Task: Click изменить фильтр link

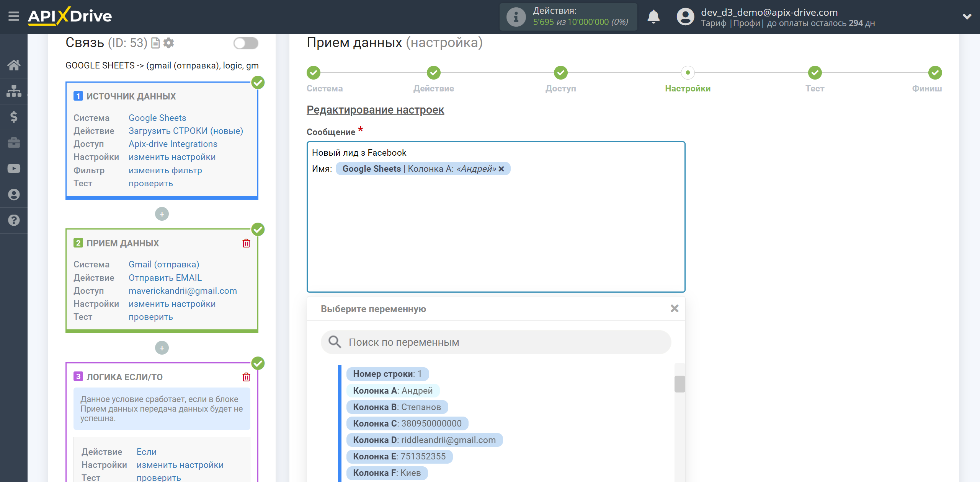Action: pos(165,170)
